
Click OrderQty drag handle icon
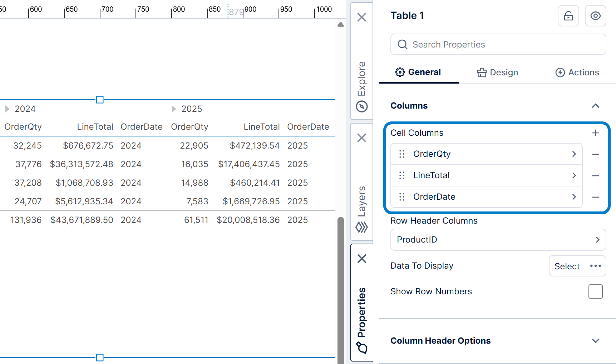pyautogui.click(x=402, y=154)
